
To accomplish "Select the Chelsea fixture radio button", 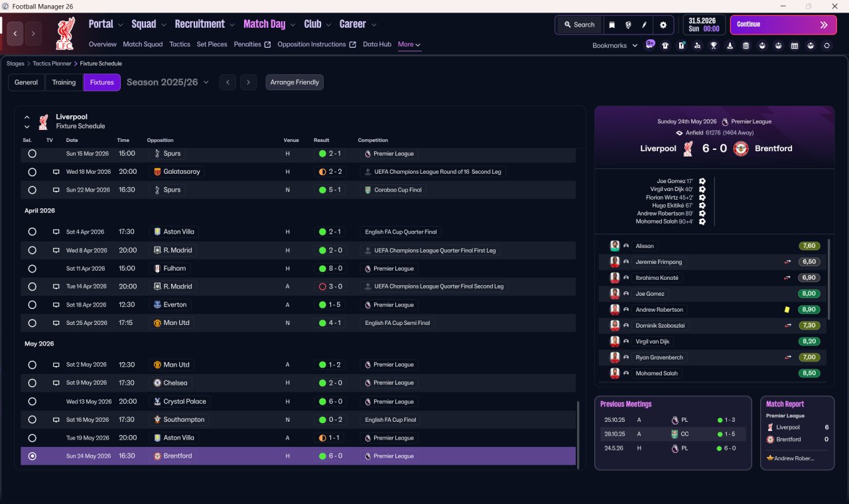I will [32, 383].
